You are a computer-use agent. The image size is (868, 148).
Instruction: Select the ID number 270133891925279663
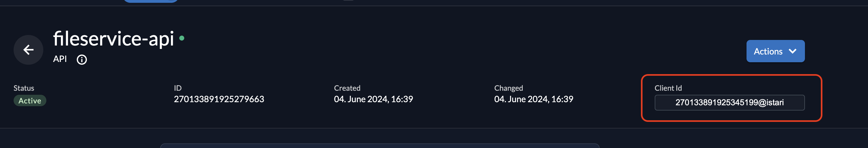[x=219, y=99]
